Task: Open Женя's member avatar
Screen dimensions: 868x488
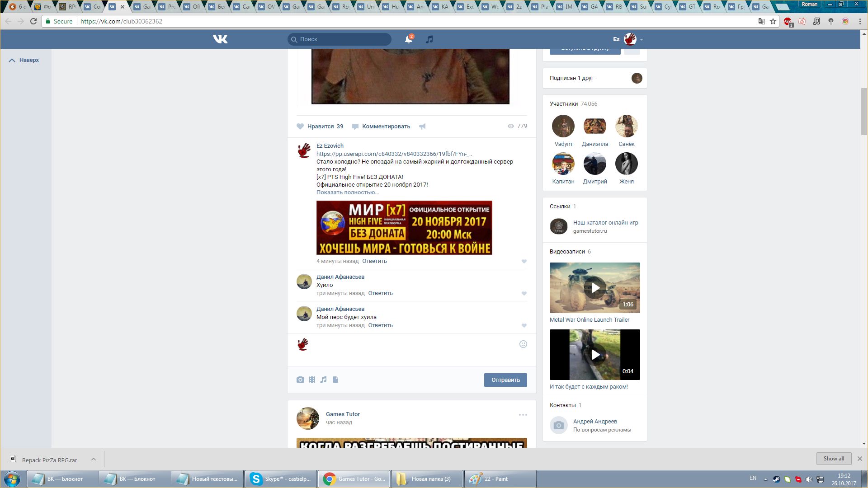Action: pos(627,164)
